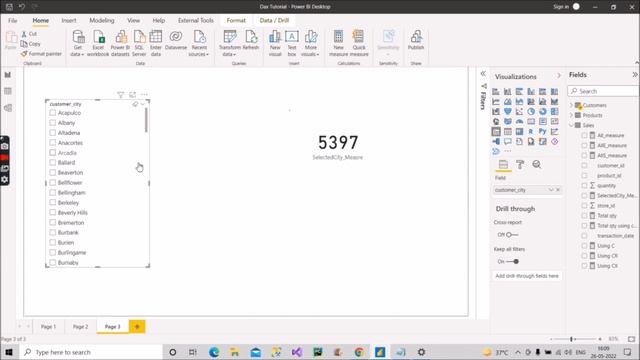The image size is (640, 360).
Task: Open the Data / Drill tab
Action: tap(274, 20)
